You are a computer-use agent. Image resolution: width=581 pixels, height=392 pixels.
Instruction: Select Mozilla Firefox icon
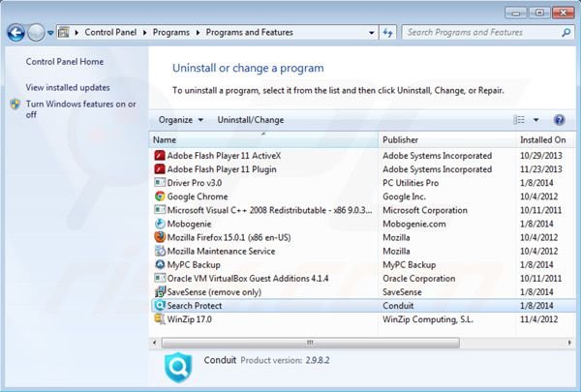point(160,237)
